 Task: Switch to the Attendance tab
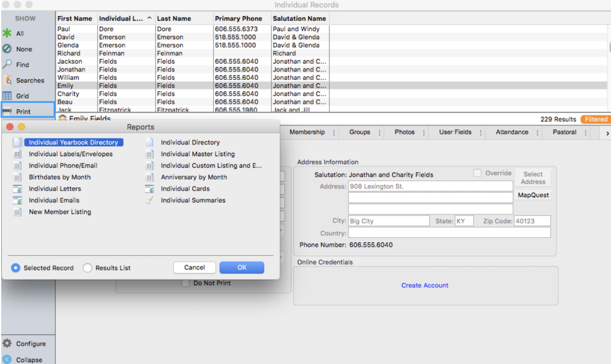click(x=512, y=132)
